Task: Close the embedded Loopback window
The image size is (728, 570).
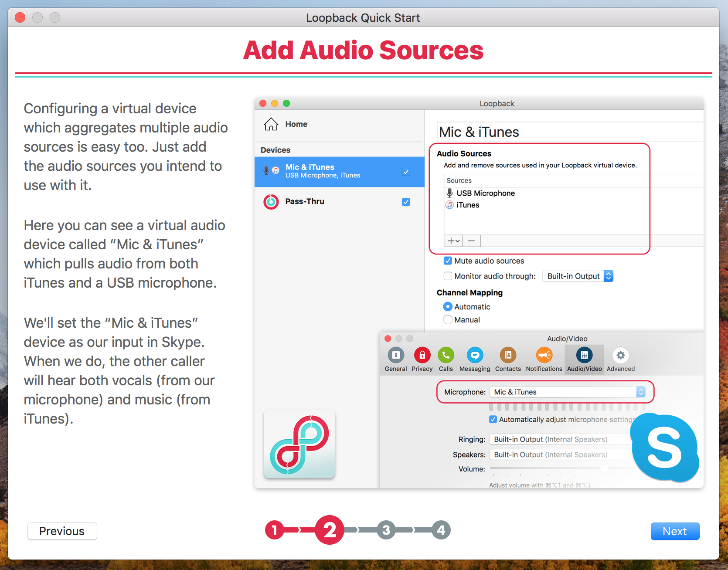Action: click(263, 103)
